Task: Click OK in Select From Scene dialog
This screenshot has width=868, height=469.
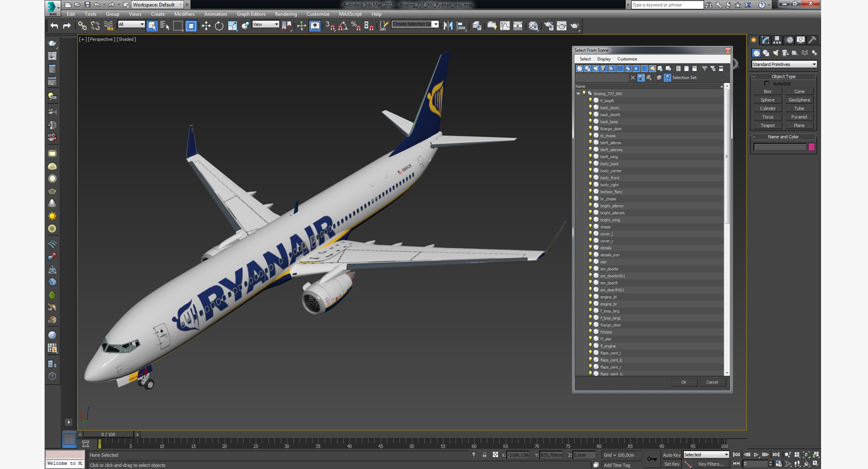Action: [x=683, y=382]
